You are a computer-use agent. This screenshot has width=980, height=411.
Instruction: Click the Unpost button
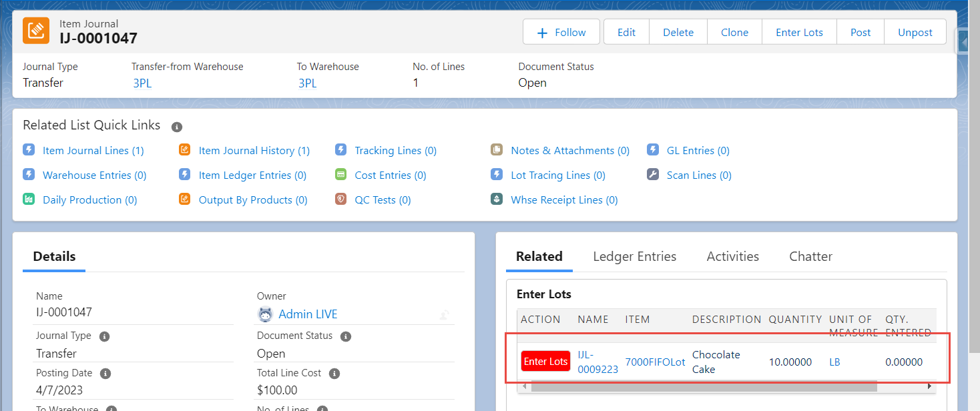(915, 32)
